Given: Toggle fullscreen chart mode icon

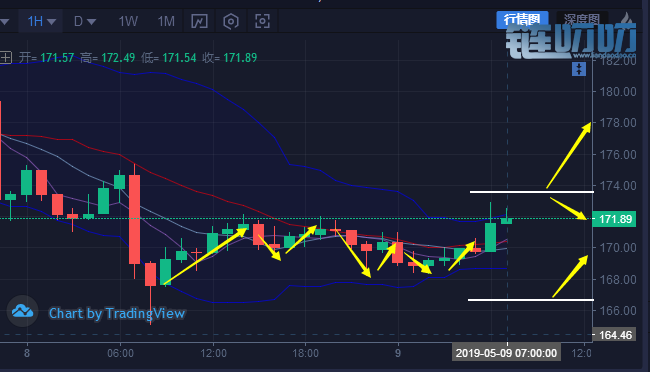Looking at the screenshot, I should click(262, 21).
